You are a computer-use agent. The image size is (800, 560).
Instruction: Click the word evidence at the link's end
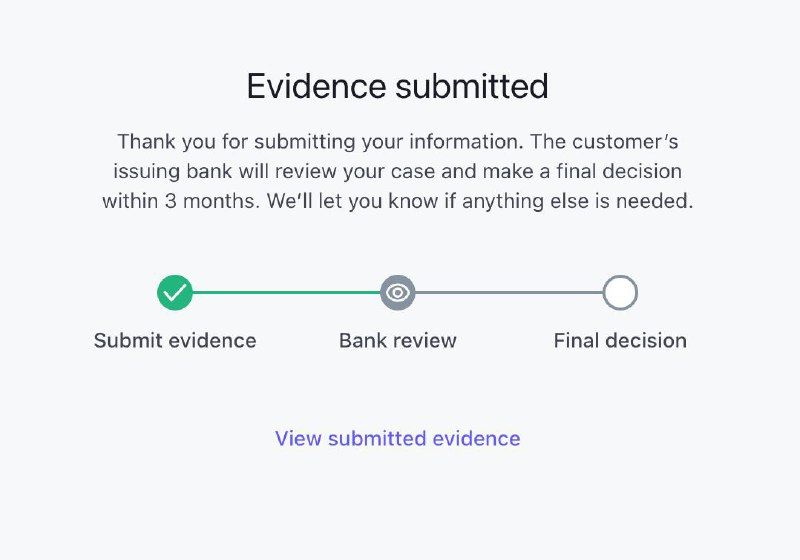pos(477,438)
